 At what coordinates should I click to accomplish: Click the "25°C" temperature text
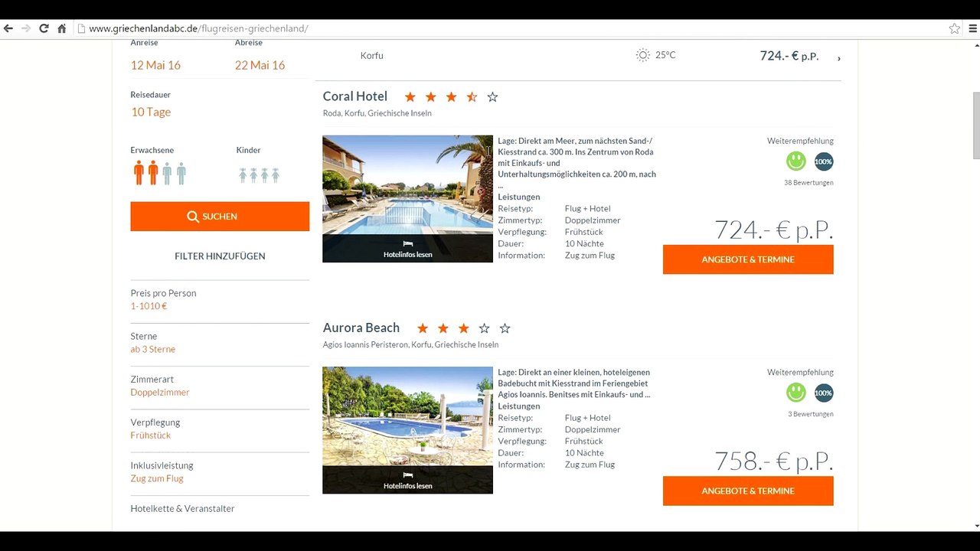click(665, 55)
